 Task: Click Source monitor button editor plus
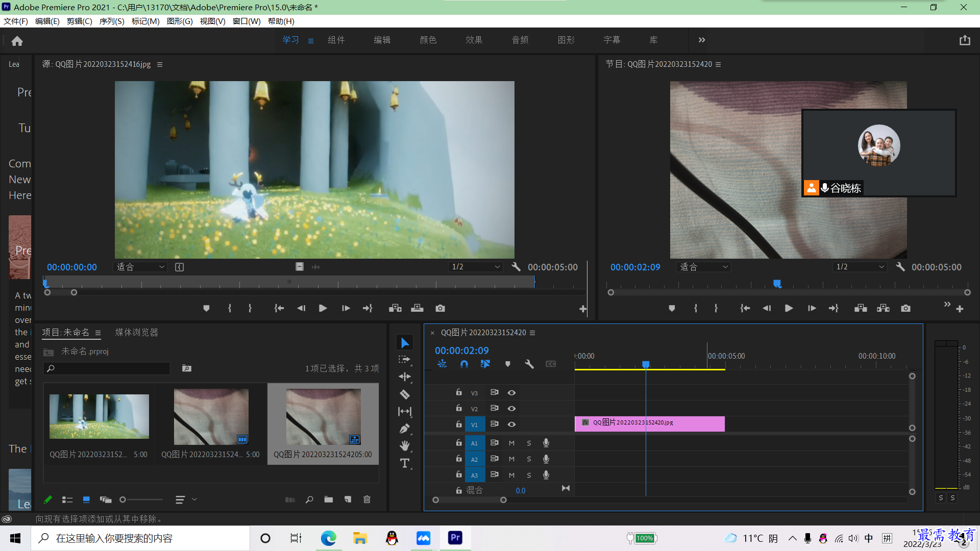click(583, 309)
